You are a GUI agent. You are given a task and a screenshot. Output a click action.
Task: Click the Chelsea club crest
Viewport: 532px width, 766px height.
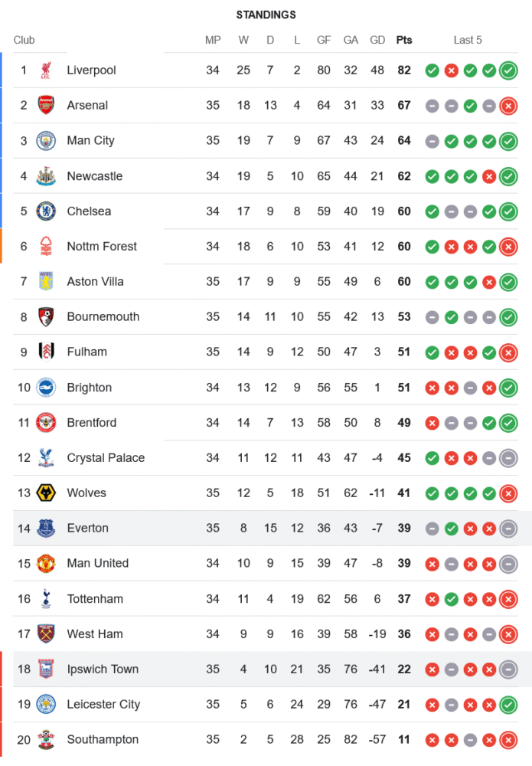[46, 211]
